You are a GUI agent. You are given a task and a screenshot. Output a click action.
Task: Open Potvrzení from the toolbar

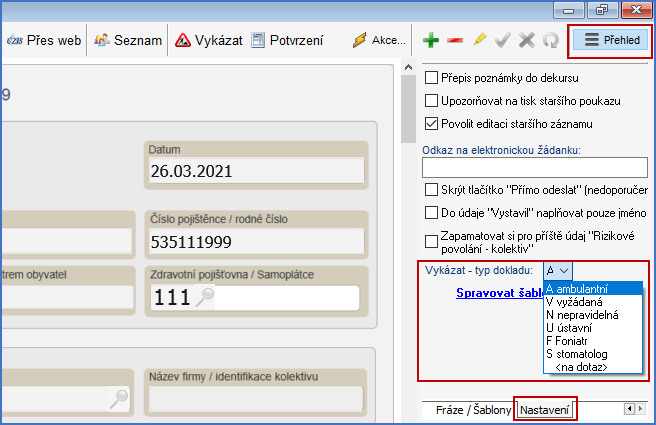(x=287, y=40)
